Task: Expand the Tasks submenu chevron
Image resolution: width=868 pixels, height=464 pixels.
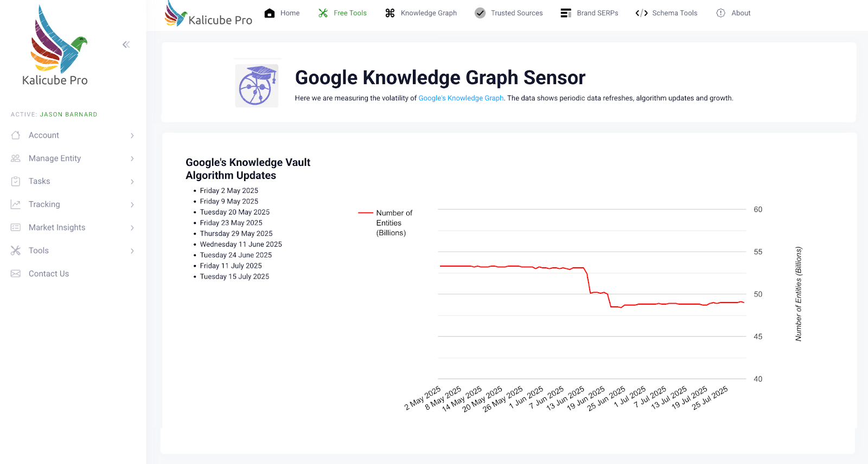Action: (132, 182)
